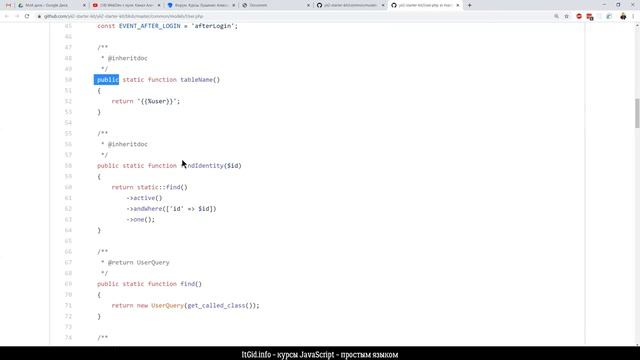Open the tab with the blue shield icon
Viewport: 640px width, 360px height.
click(200, 5)
